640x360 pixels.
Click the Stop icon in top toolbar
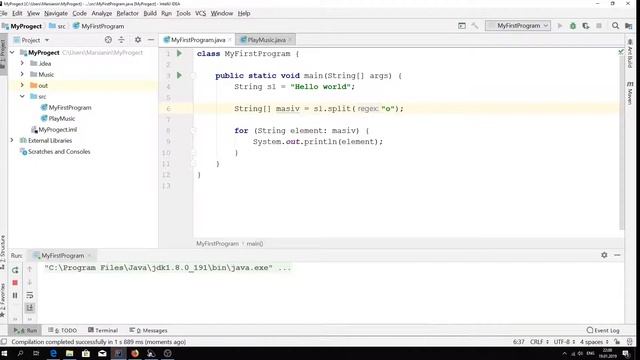599,26
